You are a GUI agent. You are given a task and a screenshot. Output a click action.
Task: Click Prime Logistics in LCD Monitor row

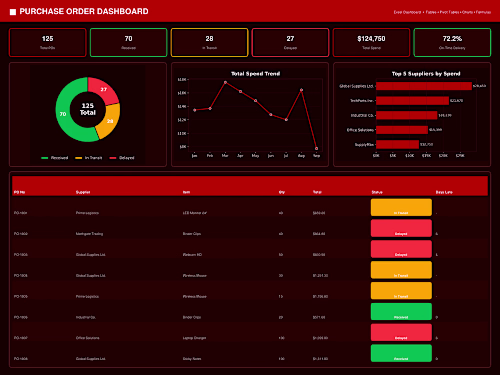pos(87,213)
